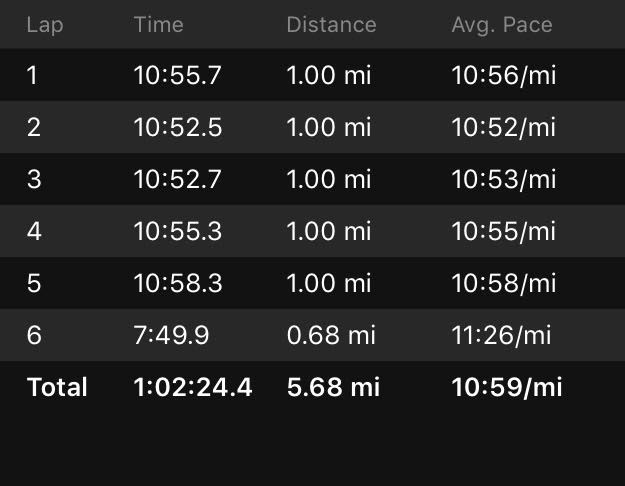Click lap 5 time 10:58.3
The image size is (625, 486).
(178, 284)
